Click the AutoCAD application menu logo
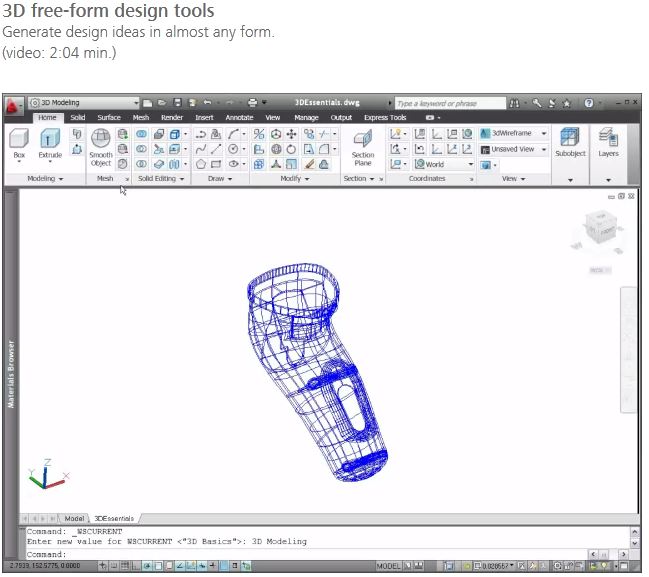The height and width of the screenshot is (577, 649). tap(13, 104)
